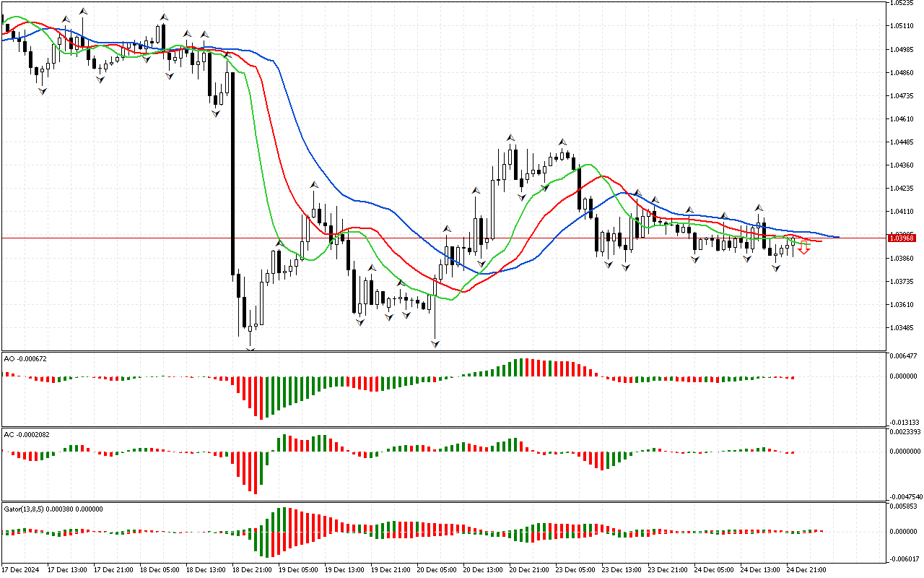Screen dimensions: 924x578
Task: Select the -0.0047540 AC scale value
Action: pos(905,496)
